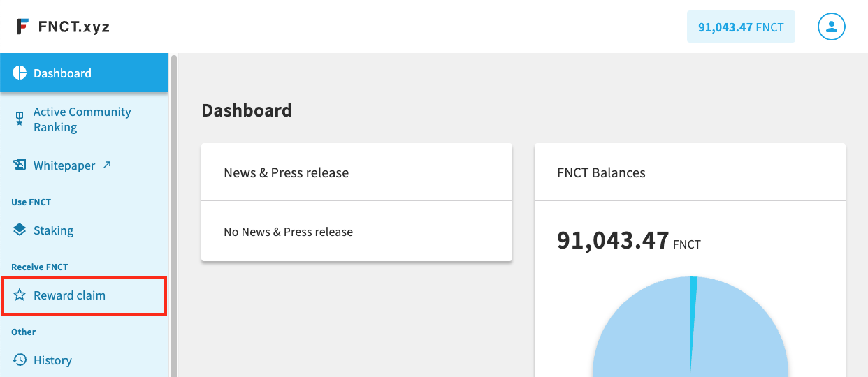
Task: Click the Active Community Ranking medal icon
Action: click(x=20, y=119)
